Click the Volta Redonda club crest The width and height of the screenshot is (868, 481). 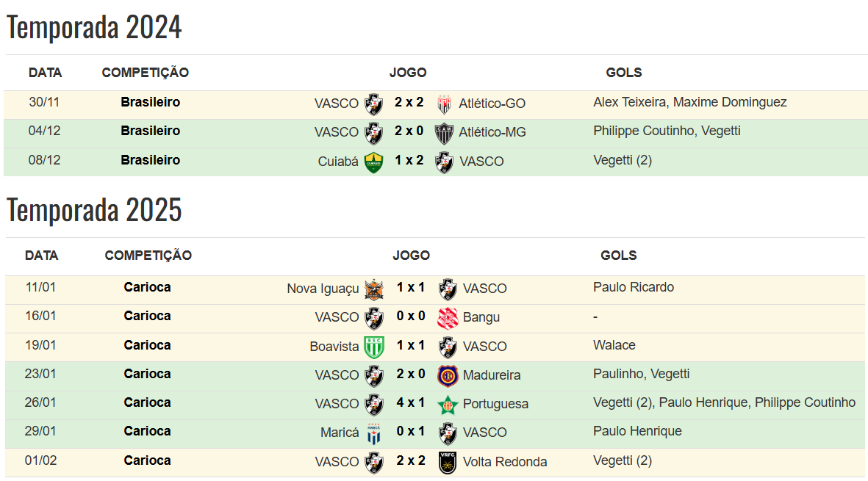[x=448, y=462]
